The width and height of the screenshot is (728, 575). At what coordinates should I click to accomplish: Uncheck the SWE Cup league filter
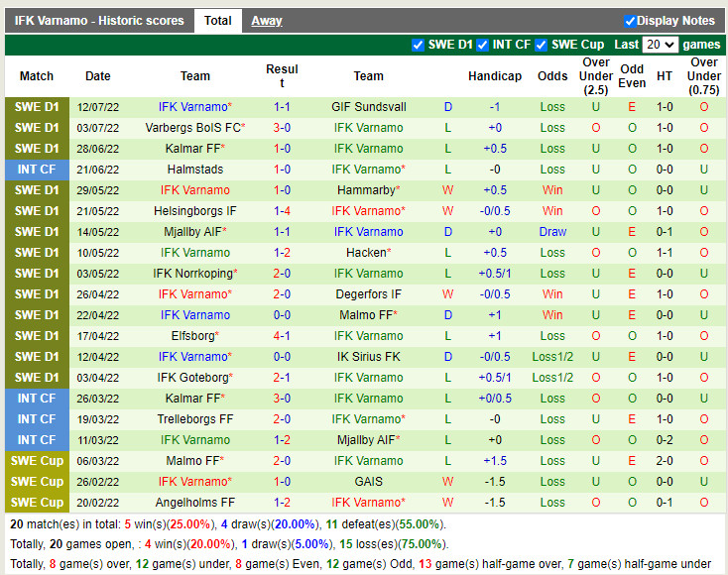coord(541,45)
